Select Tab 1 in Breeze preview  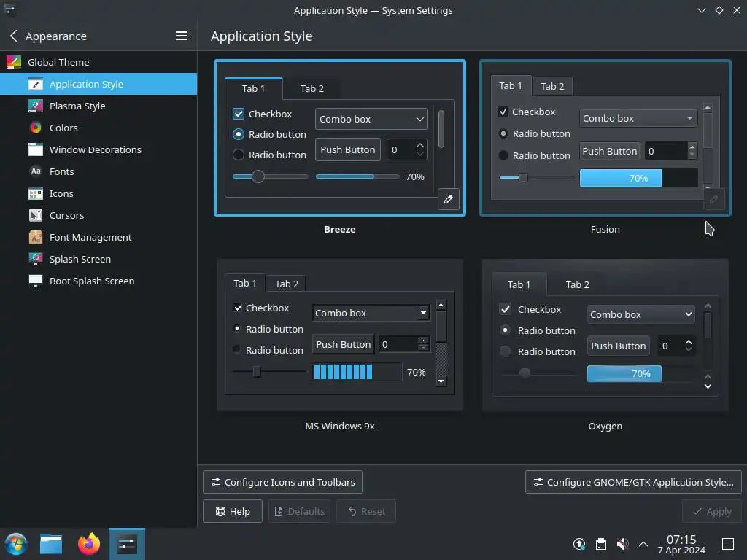253,88
